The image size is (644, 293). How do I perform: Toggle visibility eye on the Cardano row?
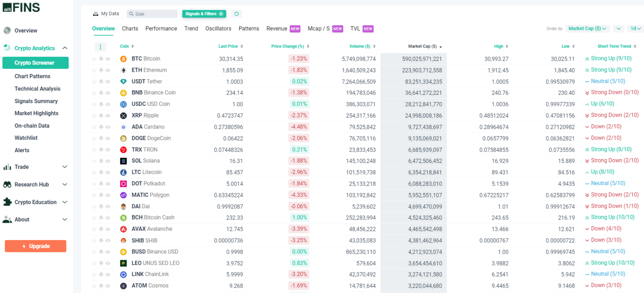[107, 126]
